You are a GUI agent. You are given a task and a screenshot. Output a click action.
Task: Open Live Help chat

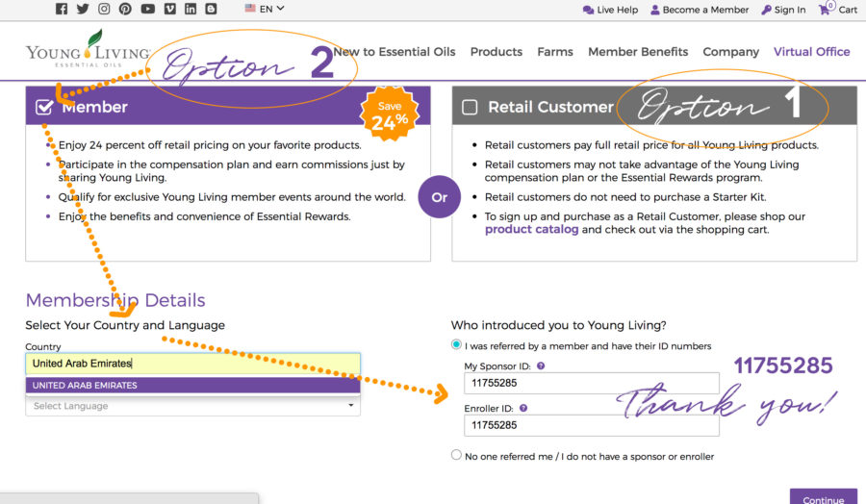[x=610, y=10]
